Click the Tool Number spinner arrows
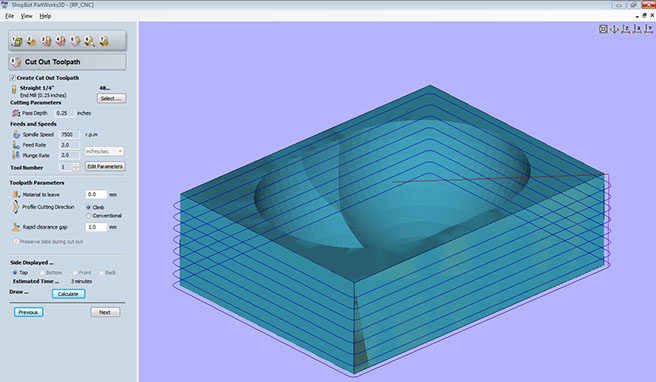 tap(76, 167)
